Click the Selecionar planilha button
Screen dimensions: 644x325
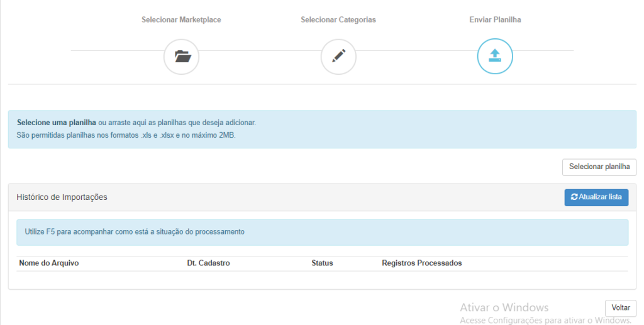pos(599,167)
